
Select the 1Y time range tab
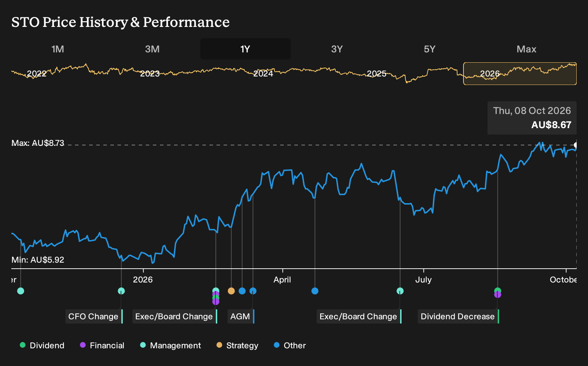pyautogui.click(x=245, y=49)
